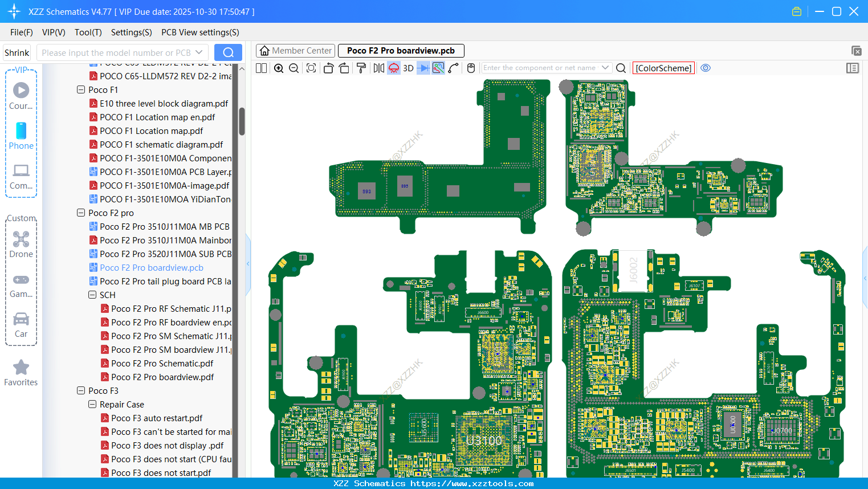Click the mouse settings icon
The image size is (868, 489).
(x=471, y=68)
